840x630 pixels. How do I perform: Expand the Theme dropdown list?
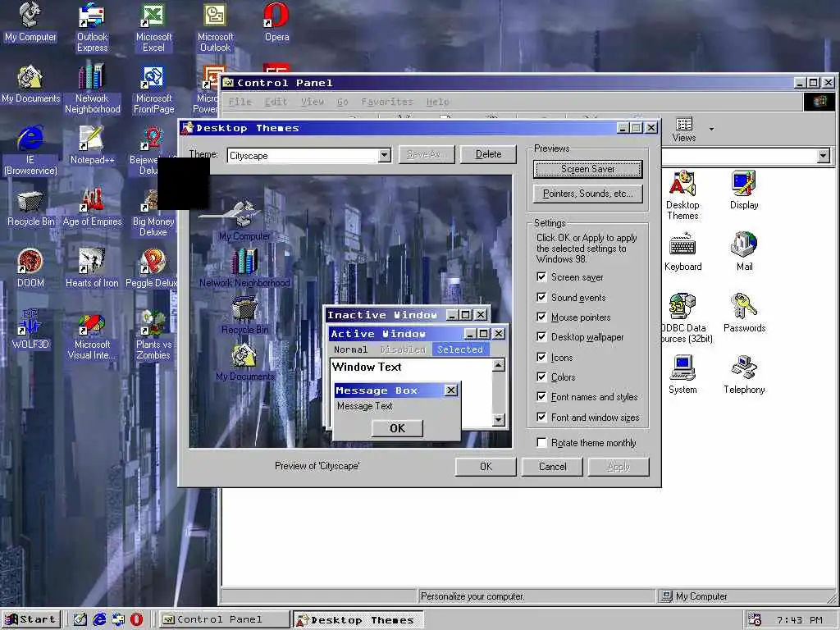pyautogui.click(x=384, y=156)
